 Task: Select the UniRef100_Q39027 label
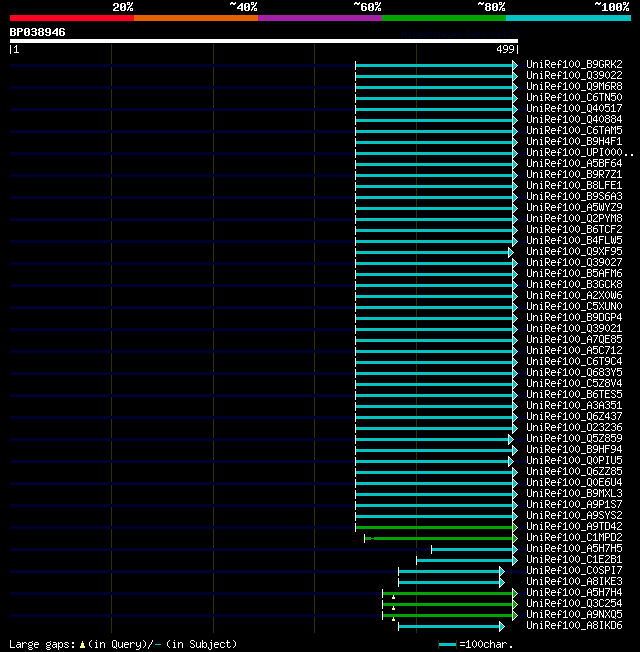tap(574, 262)
